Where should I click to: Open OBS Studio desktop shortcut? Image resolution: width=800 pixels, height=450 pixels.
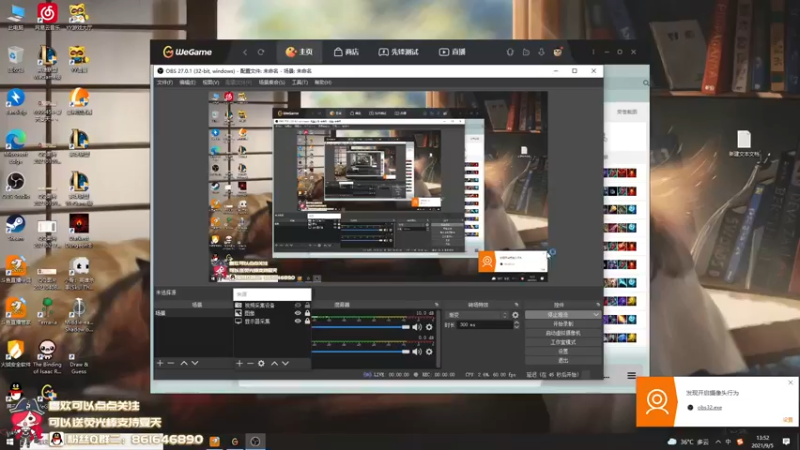click(x=16, y=186)
